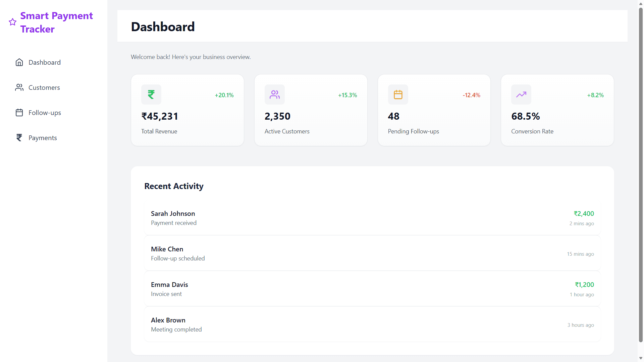644x362 pixels.
Task: Select Sarah Johnson activity entry
Action: click(x=372, y=218)
